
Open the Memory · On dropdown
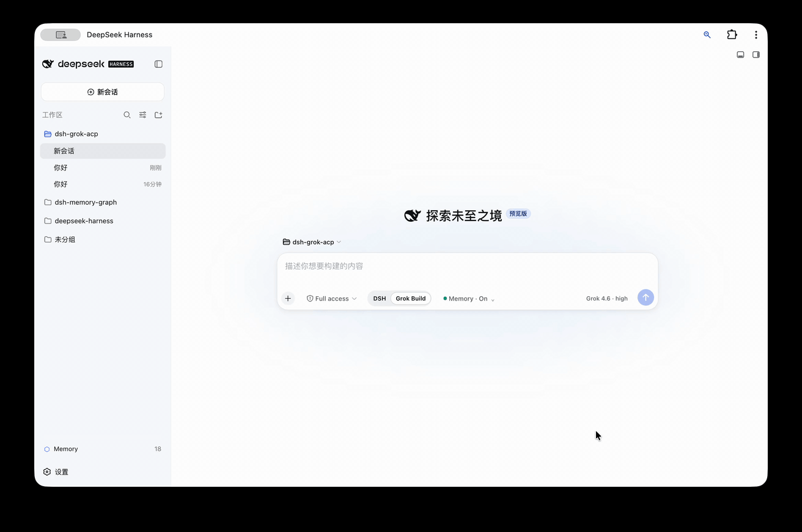(x=469, y=299)
